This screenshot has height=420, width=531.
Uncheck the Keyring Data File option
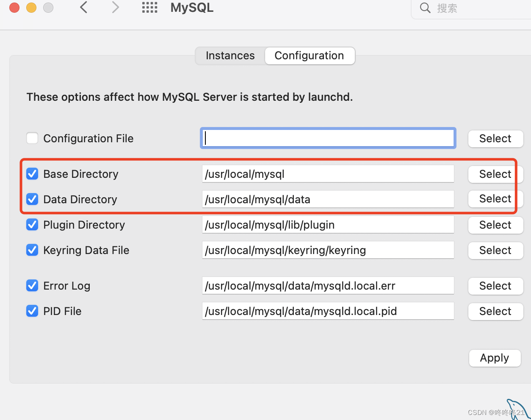[x=32, y=250]
